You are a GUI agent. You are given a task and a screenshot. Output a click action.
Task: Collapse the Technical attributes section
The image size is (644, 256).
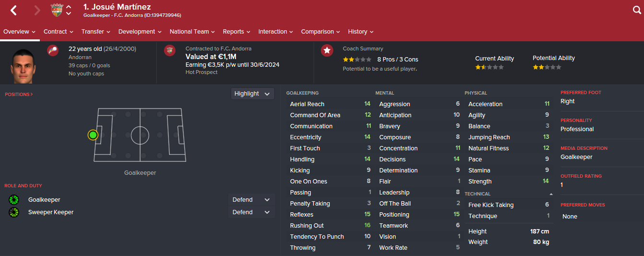(x=551, y=194)
